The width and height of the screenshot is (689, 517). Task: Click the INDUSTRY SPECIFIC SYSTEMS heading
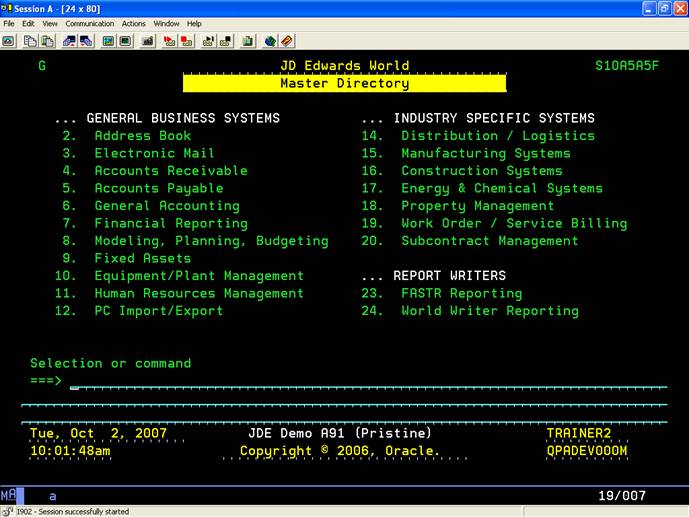494,118
